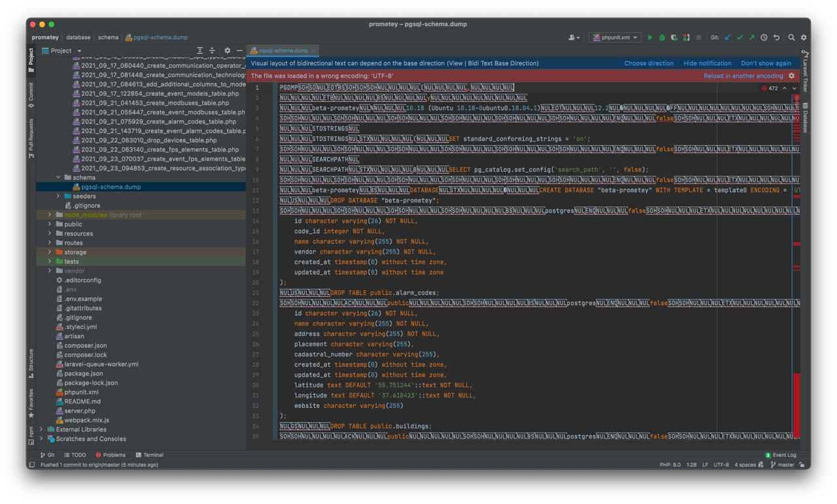
Task: Start debugging with the green bug icon
Action: pos(662,38)
